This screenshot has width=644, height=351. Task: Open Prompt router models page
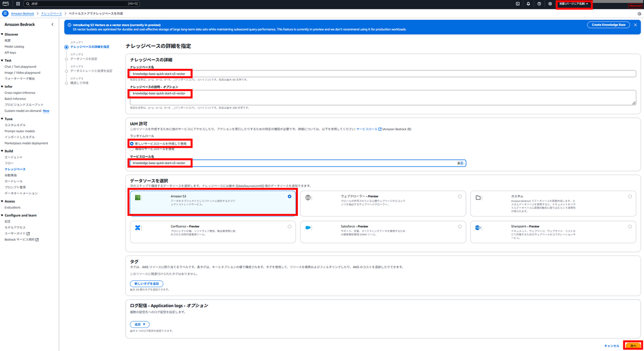pos(20,131)
